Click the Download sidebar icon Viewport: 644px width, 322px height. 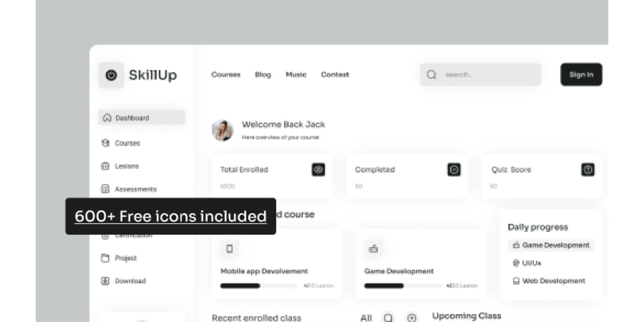106,281
